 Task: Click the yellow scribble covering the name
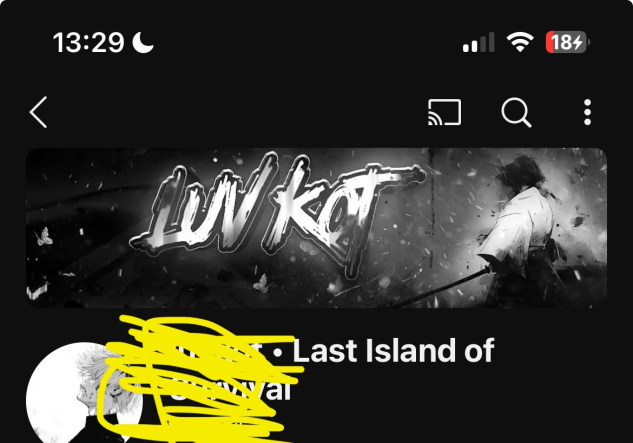[202, 380]
